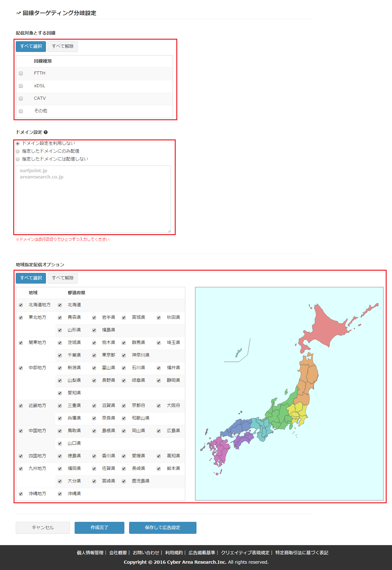392x570 pixels.
Task: Open 広告掲載基準 footer link
Action: [x=202, y=553]
